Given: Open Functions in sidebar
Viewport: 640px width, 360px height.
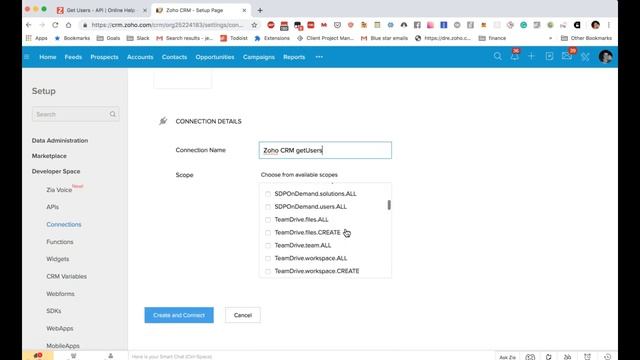Looking at the screenshot, I should (60, 242).
